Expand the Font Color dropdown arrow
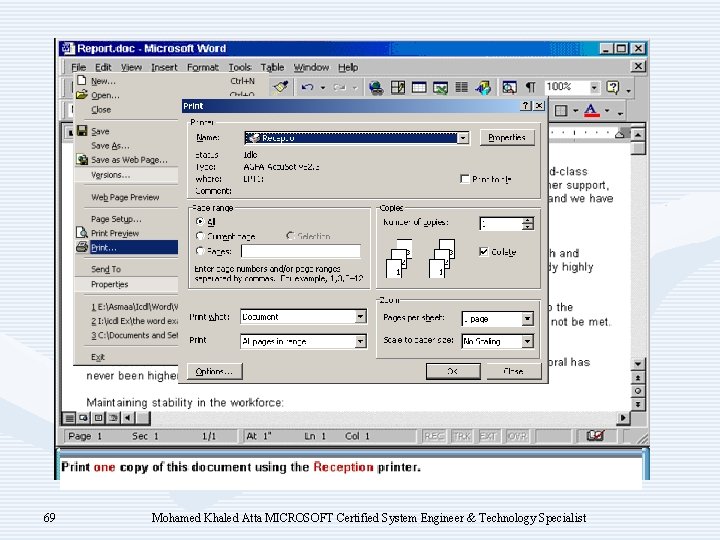720x540 pixels. click(x=607, y=111)
